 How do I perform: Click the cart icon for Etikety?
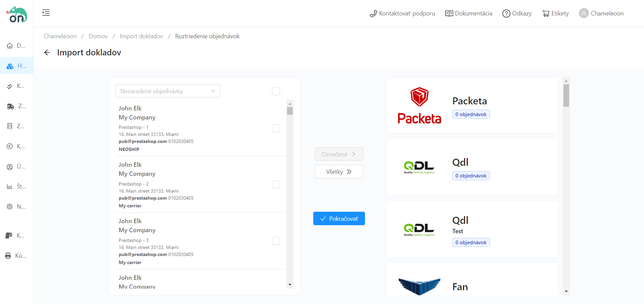(546, 13)
